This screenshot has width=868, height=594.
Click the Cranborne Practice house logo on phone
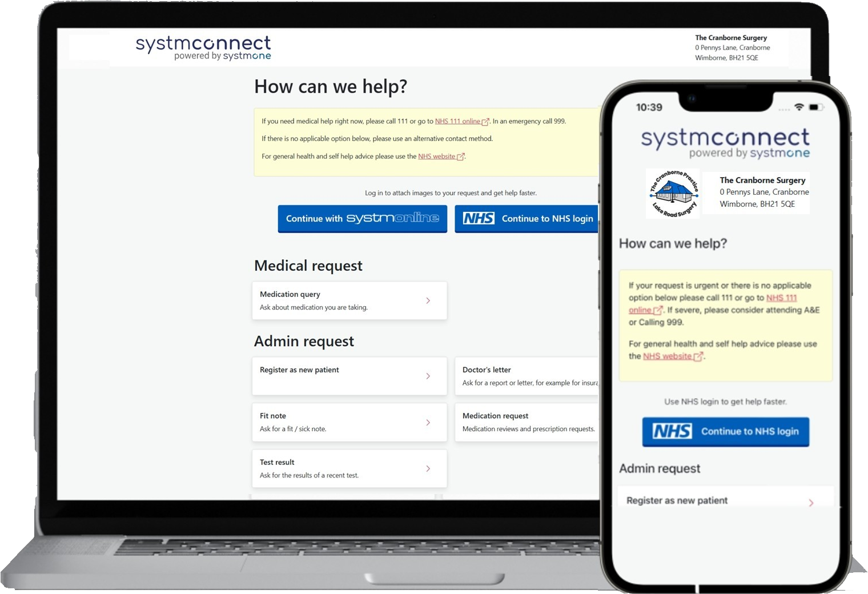pyautogui.click(x=674, y=194)
